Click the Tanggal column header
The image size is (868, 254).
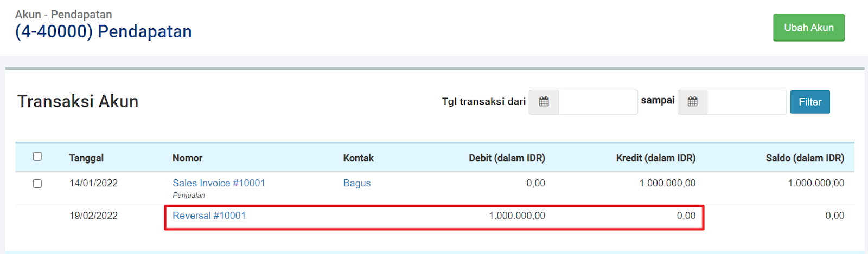tap(86, 158)
